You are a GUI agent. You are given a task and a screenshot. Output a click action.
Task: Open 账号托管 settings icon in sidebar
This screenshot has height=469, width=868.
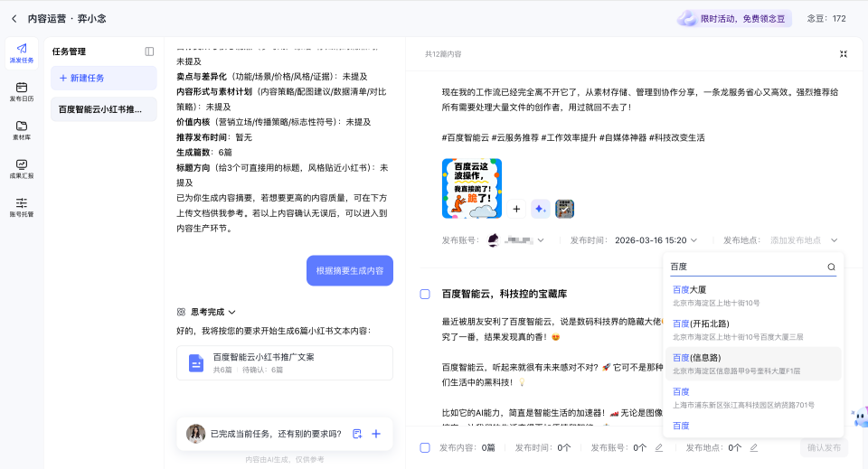(x=22, y=207)
